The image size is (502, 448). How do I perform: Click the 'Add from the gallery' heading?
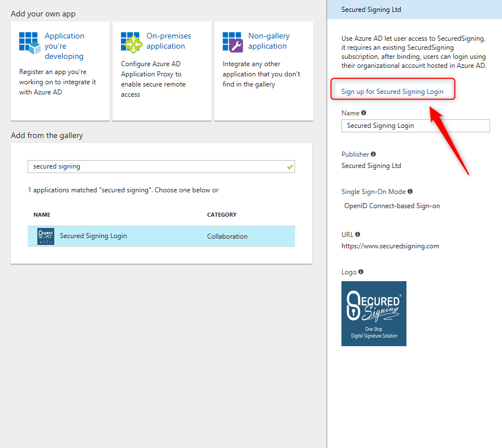pyautogui.click(x=47, y=136)
